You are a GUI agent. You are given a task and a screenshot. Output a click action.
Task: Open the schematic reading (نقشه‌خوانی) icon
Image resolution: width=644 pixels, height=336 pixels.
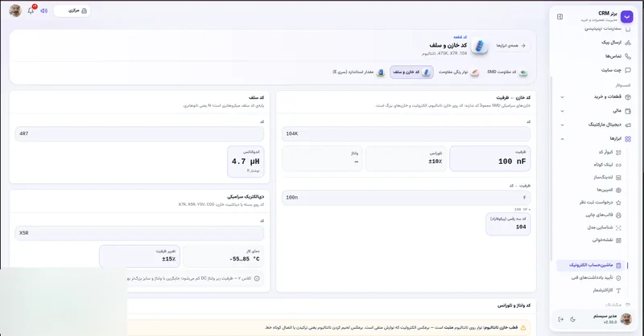[x=618, y=240]
